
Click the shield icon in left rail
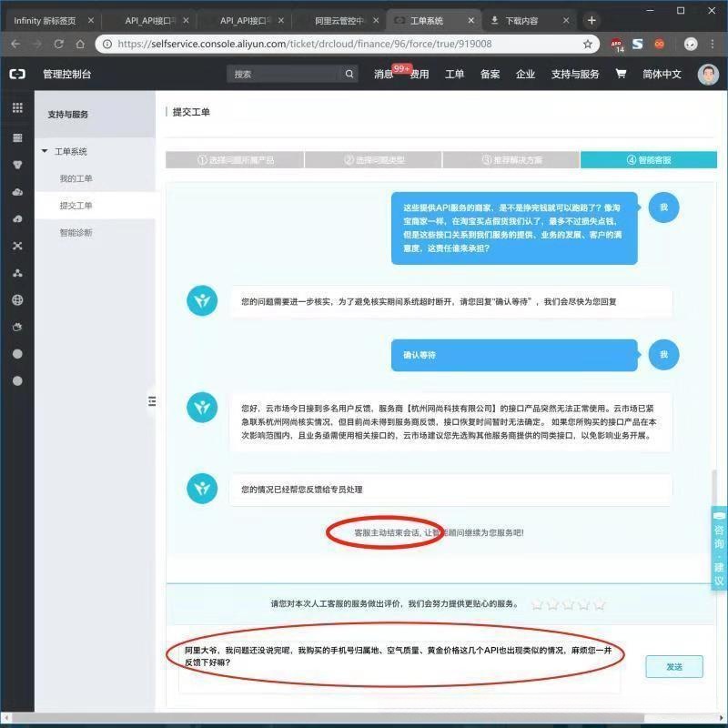pyautogui.click(x=17, y=165)
